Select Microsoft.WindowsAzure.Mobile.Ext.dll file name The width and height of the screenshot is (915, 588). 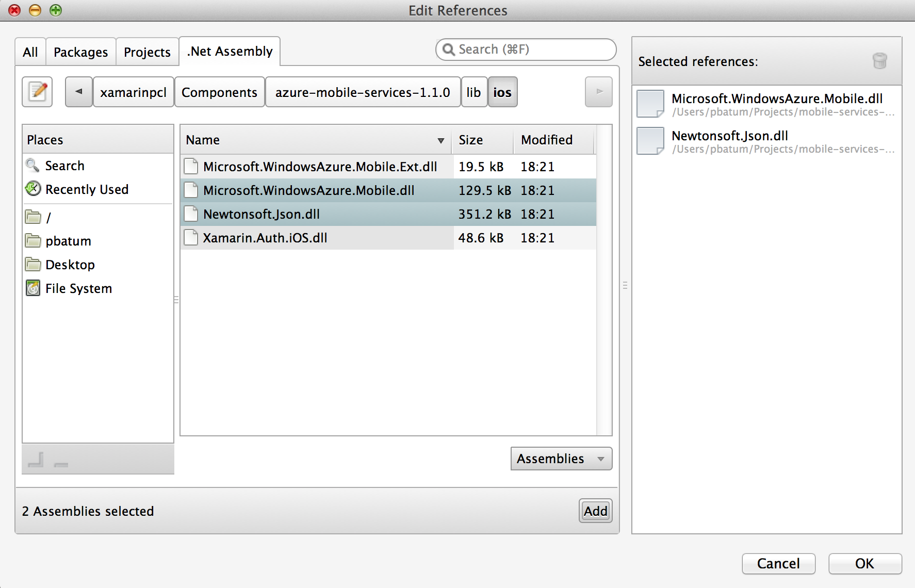click(320, 167)
